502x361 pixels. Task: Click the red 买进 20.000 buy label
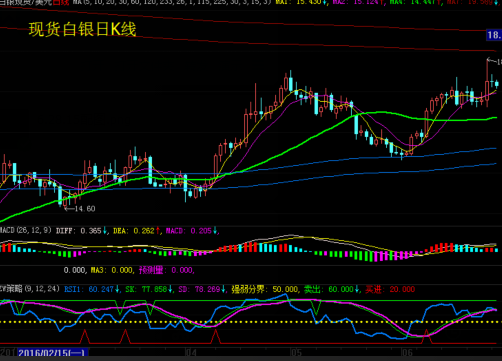pos(390,289)
